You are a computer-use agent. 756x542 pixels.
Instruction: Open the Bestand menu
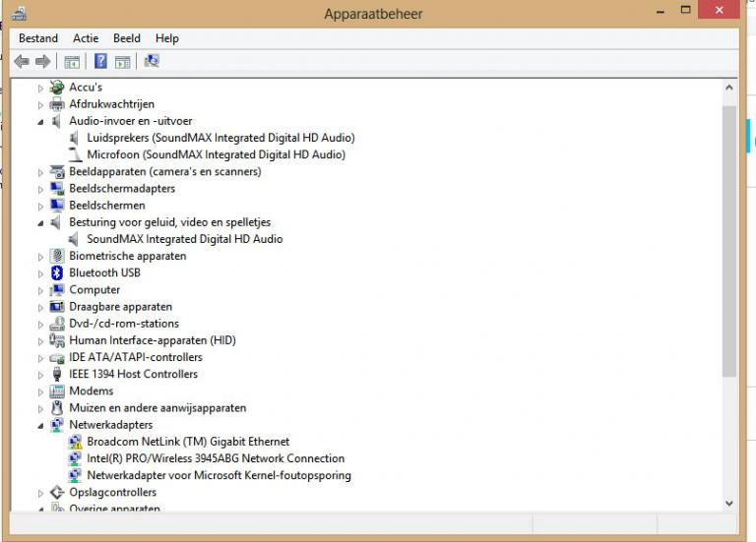point(38,38)
